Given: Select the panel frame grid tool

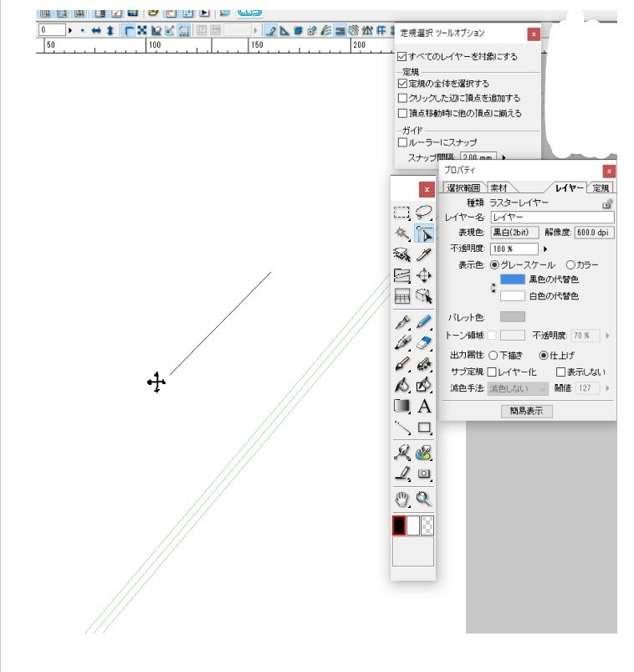Looking at the screenshot, I should tap(401, 296).
